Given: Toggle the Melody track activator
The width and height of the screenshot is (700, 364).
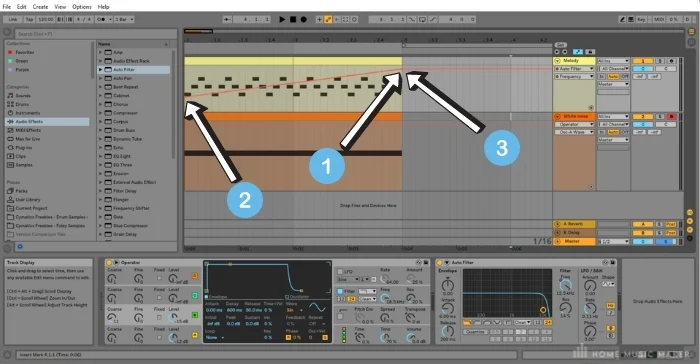Looking at the screenshot, I should click(643, 61).
